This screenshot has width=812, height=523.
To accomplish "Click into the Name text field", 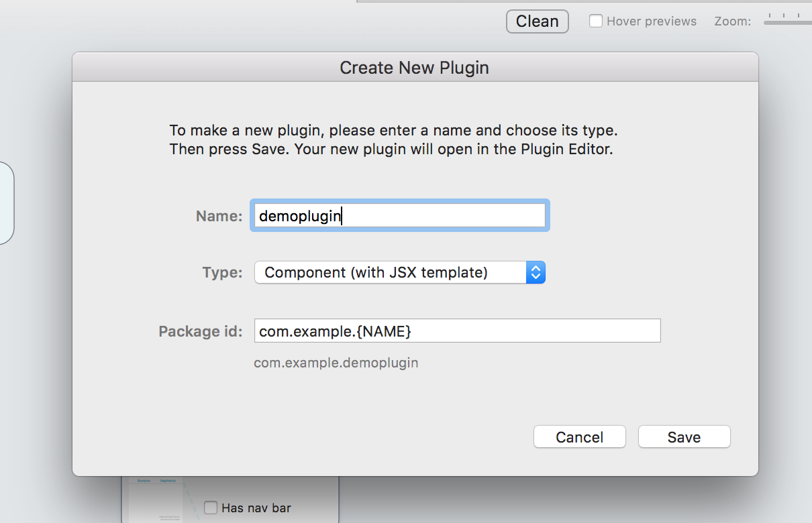I will pyautogui.click(x=400, y=216).
